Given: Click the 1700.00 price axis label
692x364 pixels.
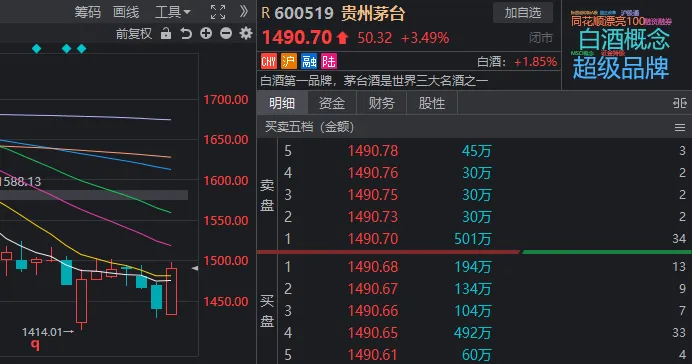Looking at the screenshot, I should 226,100.
